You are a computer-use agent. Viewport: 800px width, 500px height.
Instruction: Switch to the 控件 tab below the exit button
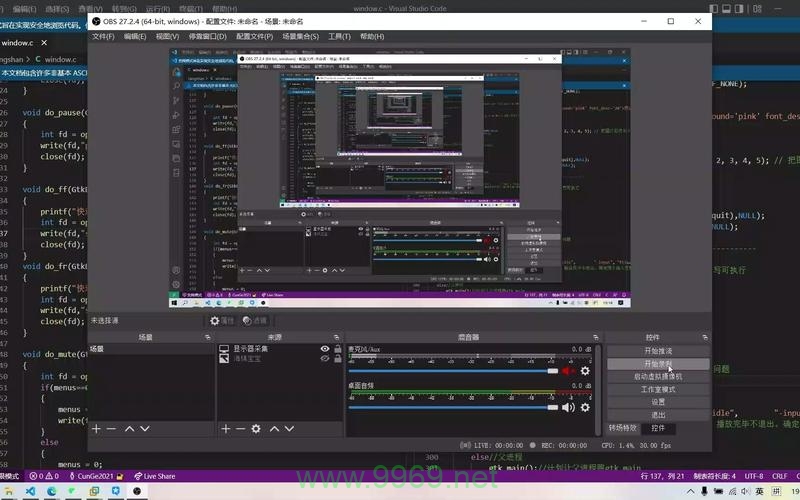click(658, 428)
